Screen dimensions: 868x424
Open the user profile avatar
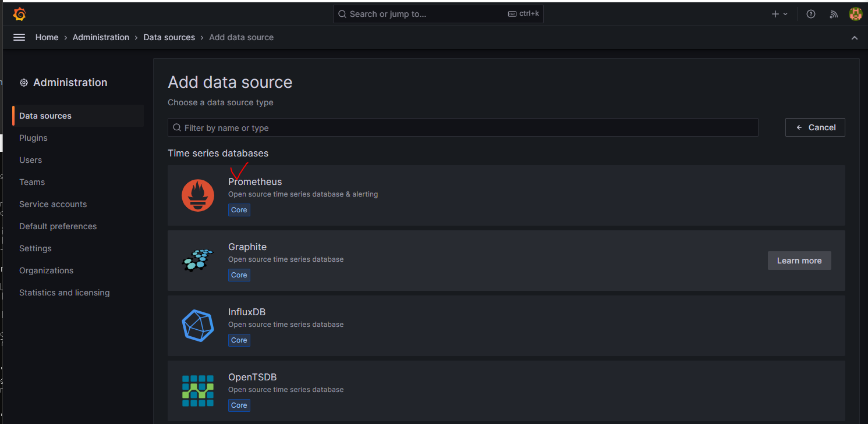(855, 14)
